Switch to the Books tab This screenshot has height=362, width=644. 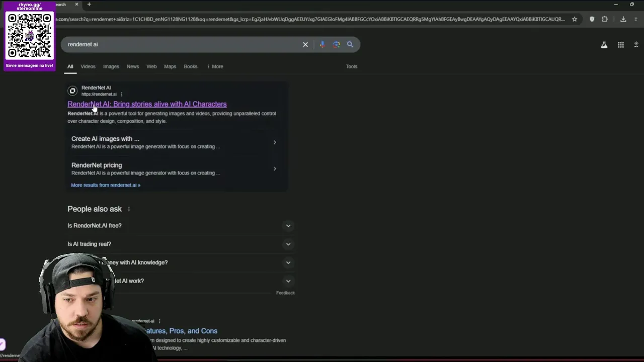pos(191,66)
